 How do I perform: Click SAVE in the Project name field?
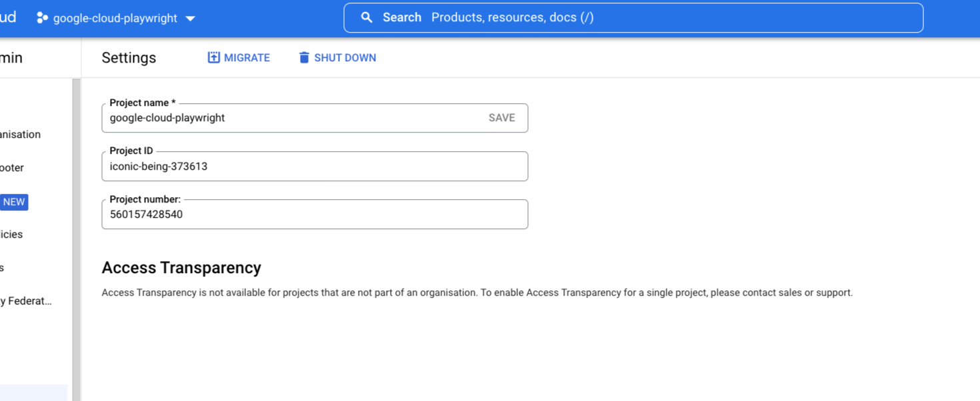501,118
